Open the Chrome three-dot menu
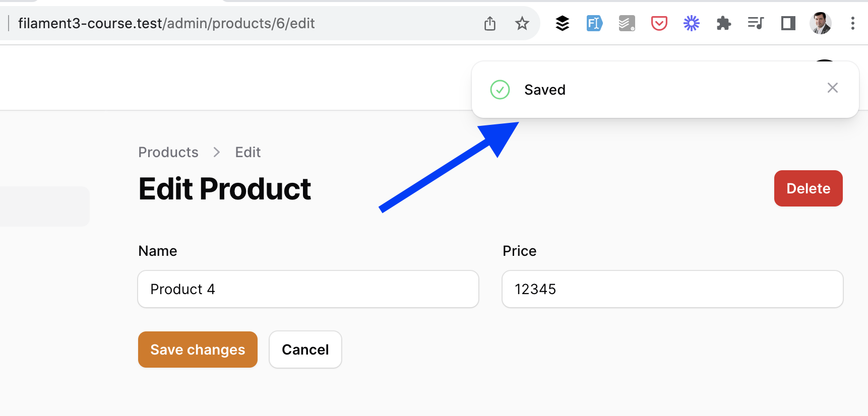 click(x=853, y=23)
